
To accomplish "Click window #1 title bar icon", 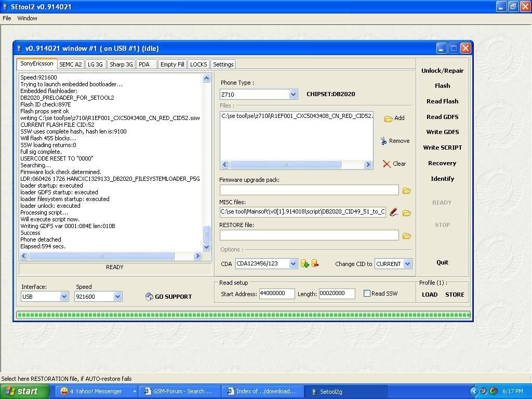I will pyautogui.click(x=20, y=48).
